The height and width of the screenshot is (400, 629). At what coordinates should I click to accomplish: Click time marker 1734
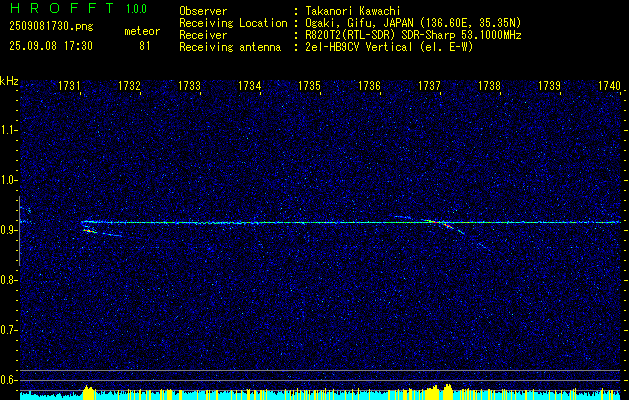250,86
